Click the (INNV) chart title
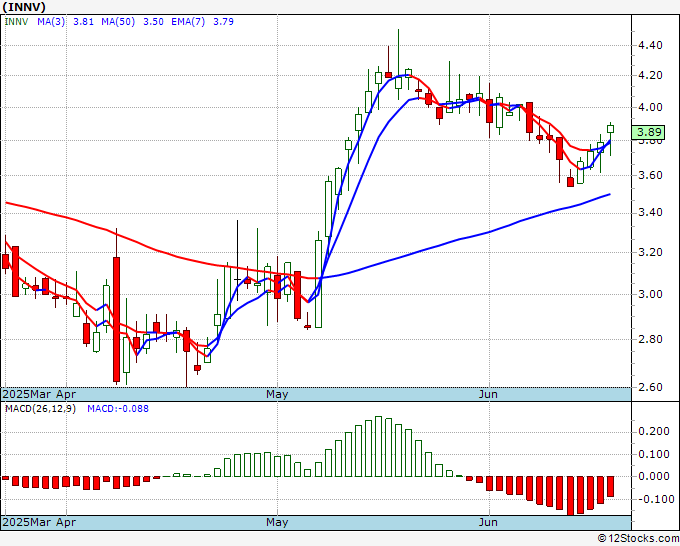The width and height of the screenshot is (680, 546). [24, 7]
